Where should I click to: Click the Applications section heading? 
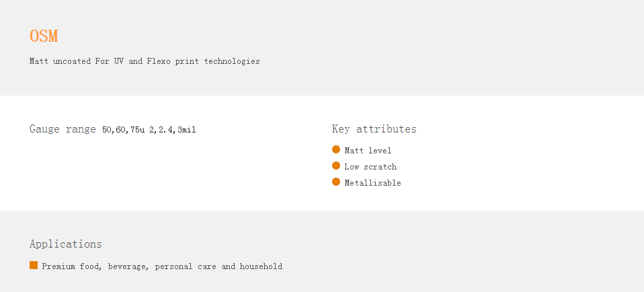point(66,244)
